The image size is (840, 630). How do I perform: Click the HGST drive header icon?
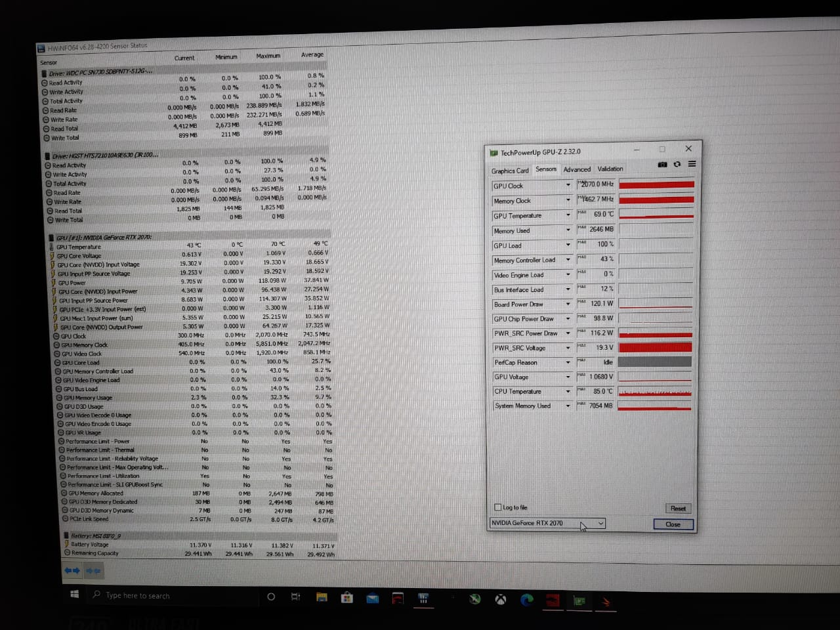[47, 156]
